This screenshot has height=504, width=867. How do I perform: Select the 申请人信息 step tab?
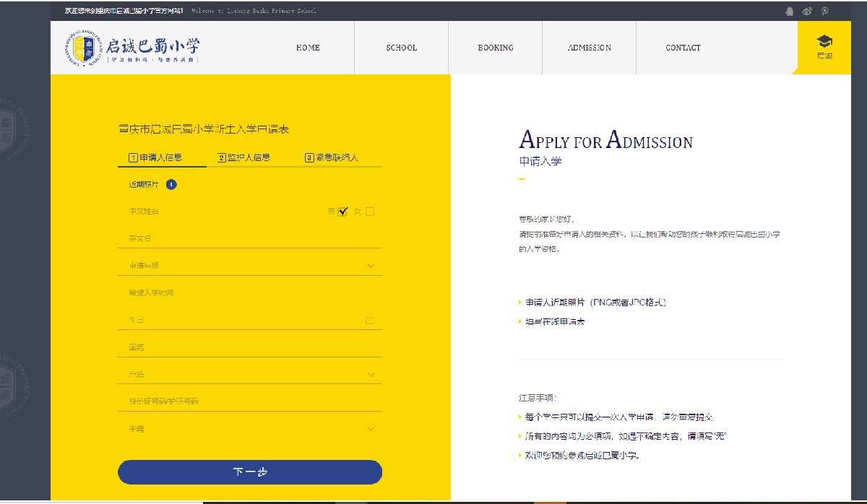(155, 157)
